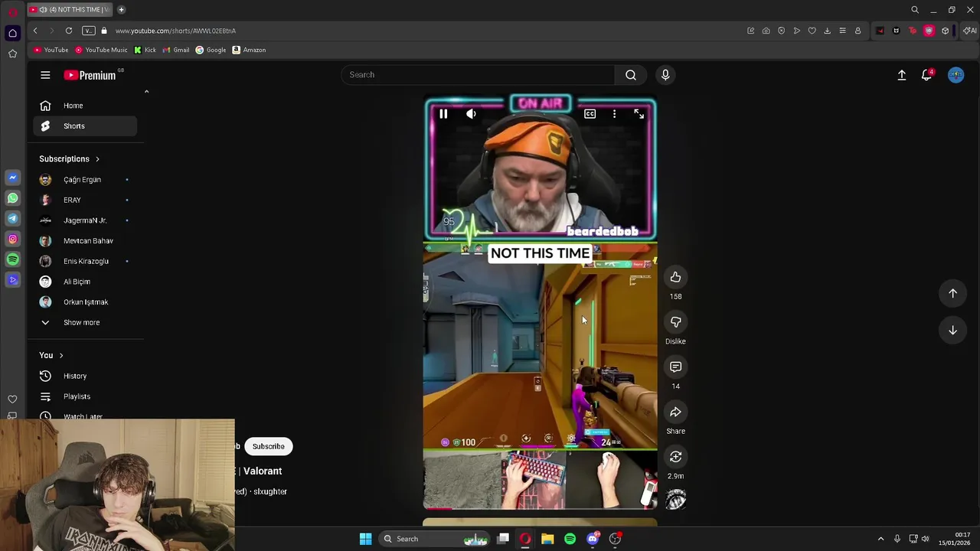Expand Show more subscriptions
980x551 pixels.
[85, 322]
